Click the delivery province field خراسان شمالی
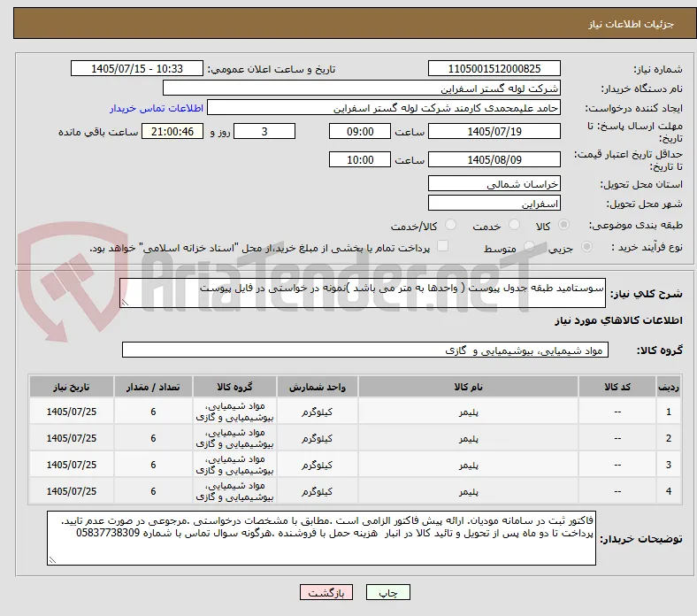Image resolution: width=697 pixels, height=616 pixels. (494, 183)
